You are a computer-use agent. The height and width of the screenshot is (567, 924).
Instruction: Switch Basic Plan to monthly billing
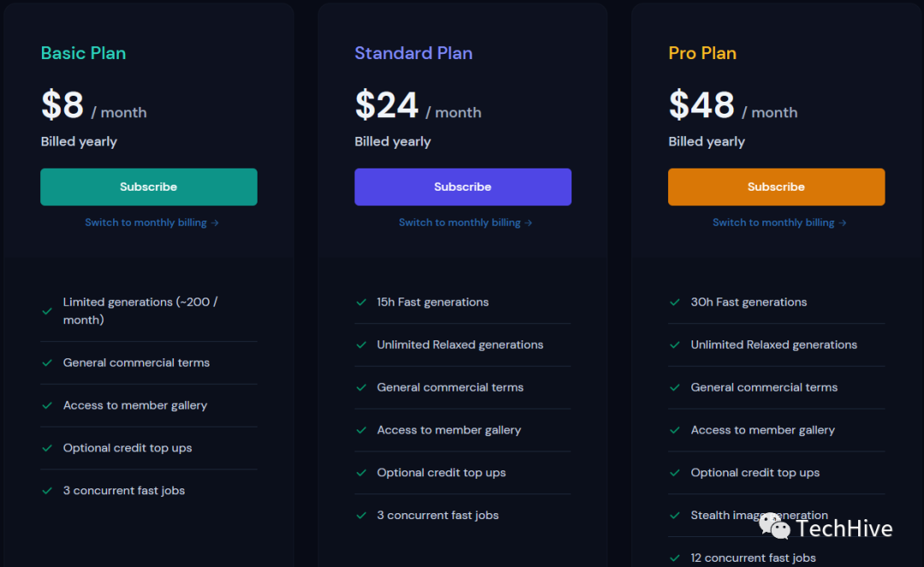(x=151, y=222)
